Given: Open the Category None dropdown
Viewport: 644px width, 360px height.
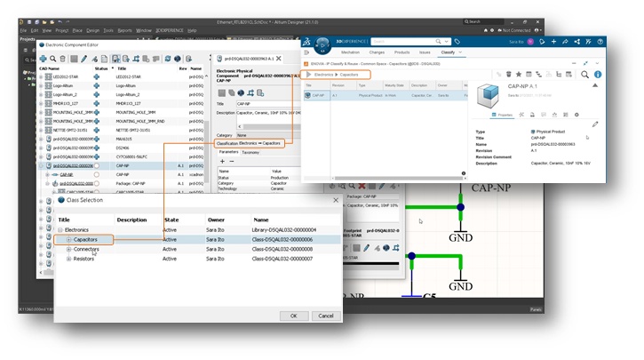Looking at the screenshot, I should click(x=268, y=135).
